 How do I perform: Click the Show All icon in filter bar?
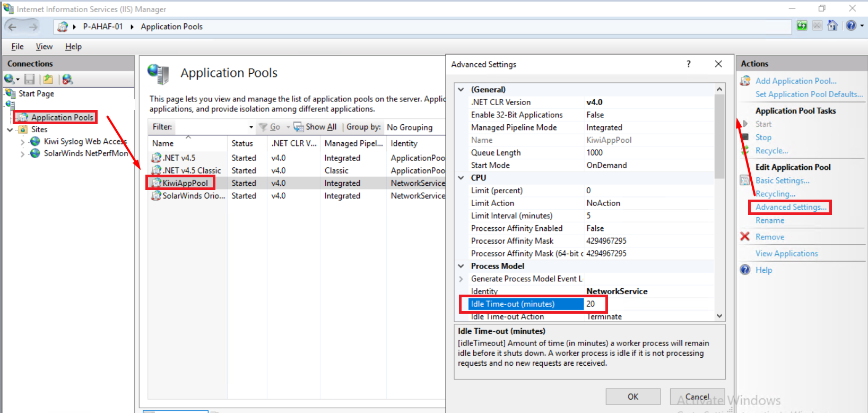point(299,127)
